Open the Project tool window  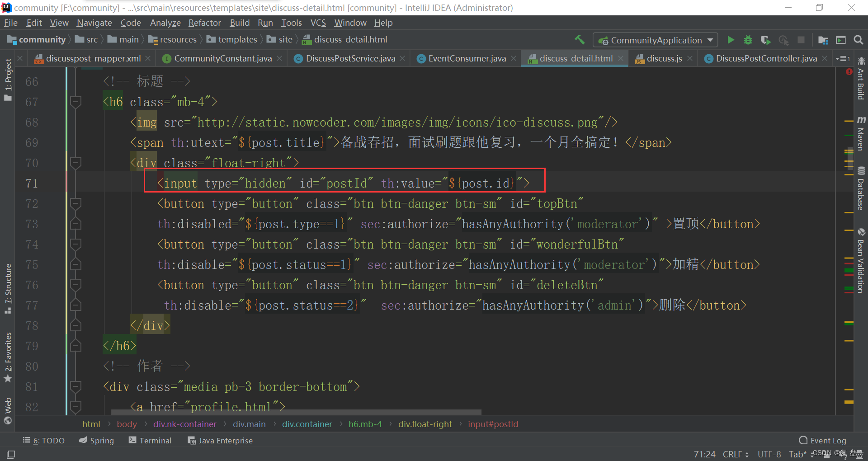[x=8, y=80]
